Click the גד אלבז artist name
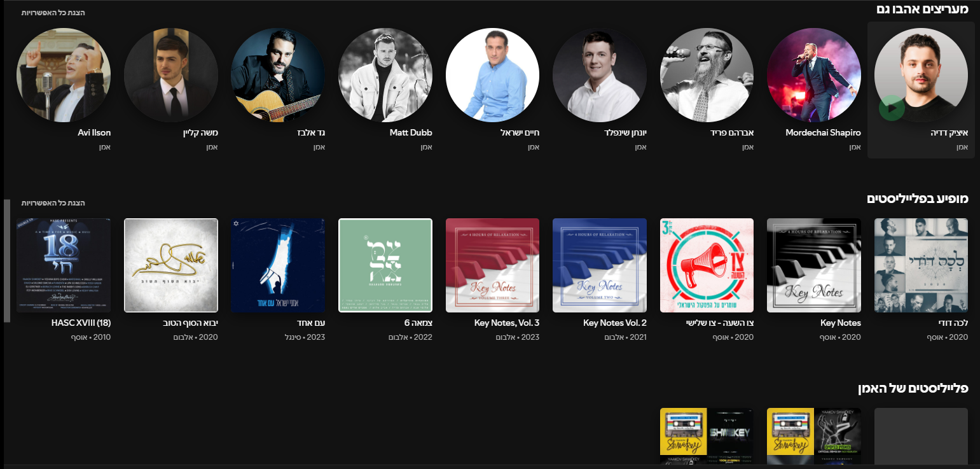This screenshot has width=980, height=469. click(x=311, y=133)
